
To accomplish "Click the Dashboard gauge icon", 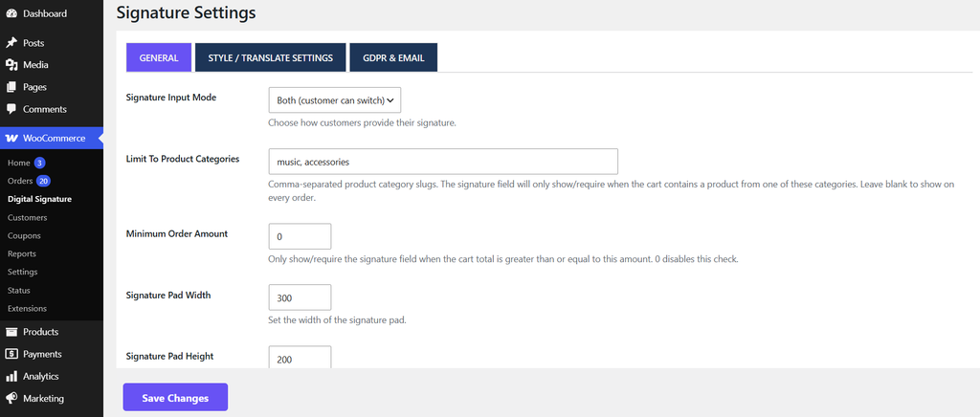I will pyautogui.click(x=11, y=13).
